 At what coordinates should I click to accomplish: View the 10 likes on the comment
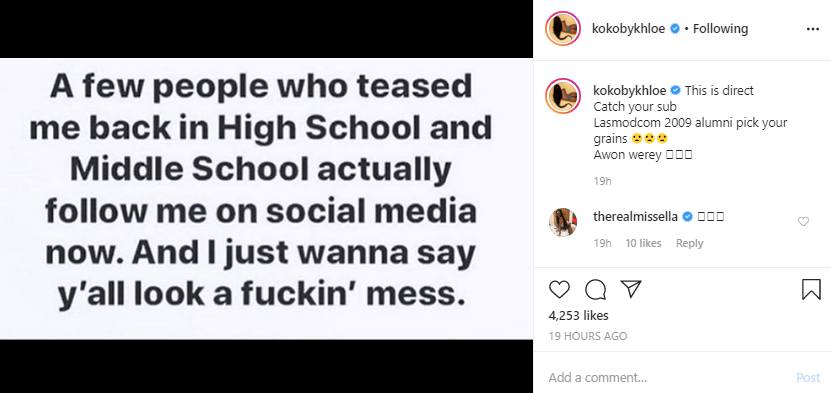pyautogui.click(x=643, y=243)
